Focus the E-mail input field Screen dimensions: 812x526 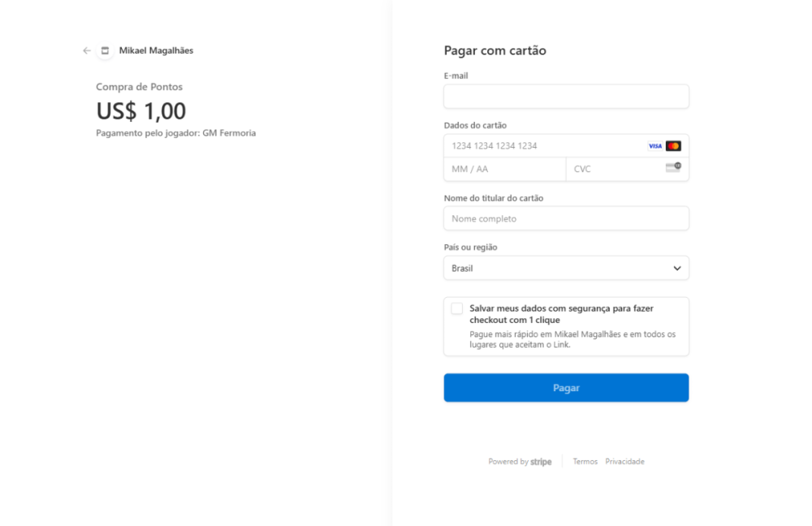tap(566, 97)
